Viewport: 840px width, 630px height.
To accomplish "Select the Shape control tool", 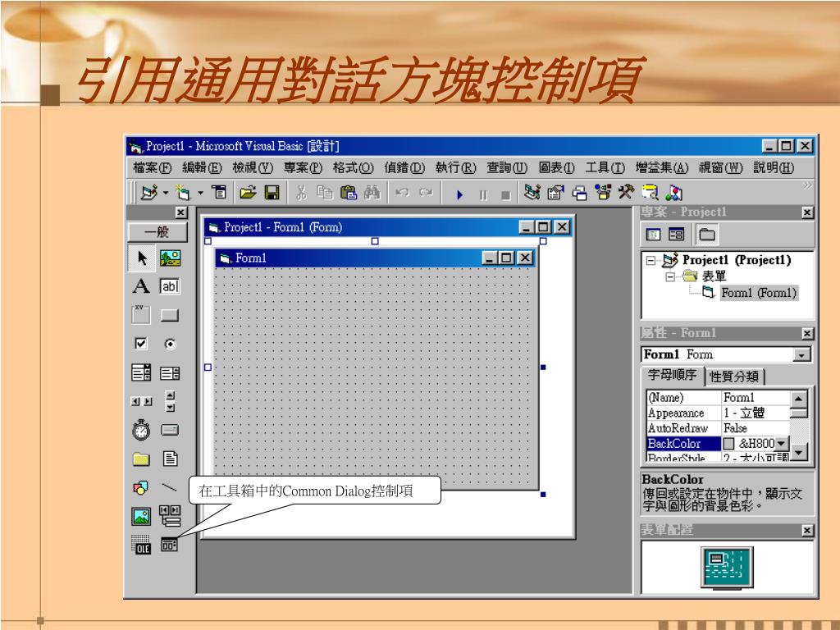I will (x=141, y=487).
